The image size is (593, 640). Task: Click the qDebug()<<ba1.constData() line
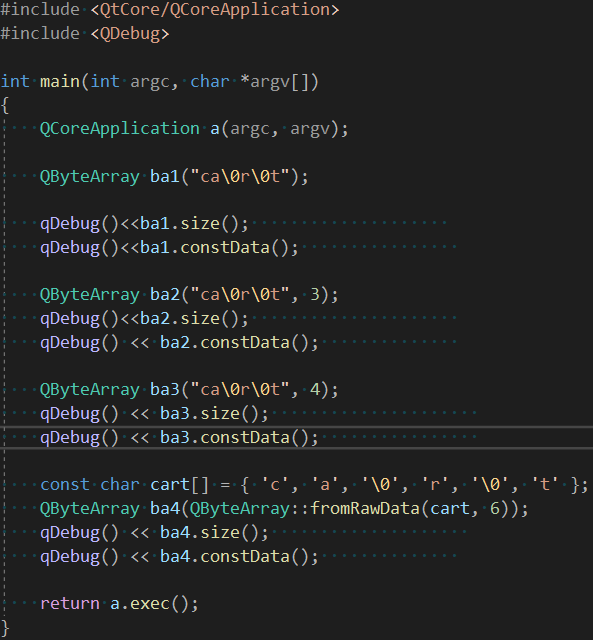coord(169,248)
